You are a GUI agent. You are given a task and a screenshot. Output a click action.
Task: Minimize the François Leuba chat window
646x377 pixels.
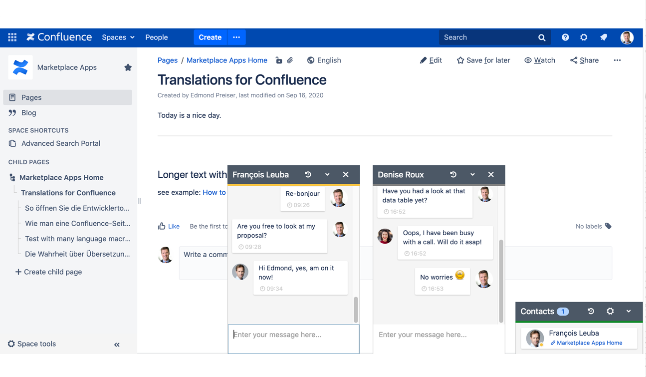pyautogui.click(x=327, y=174)
